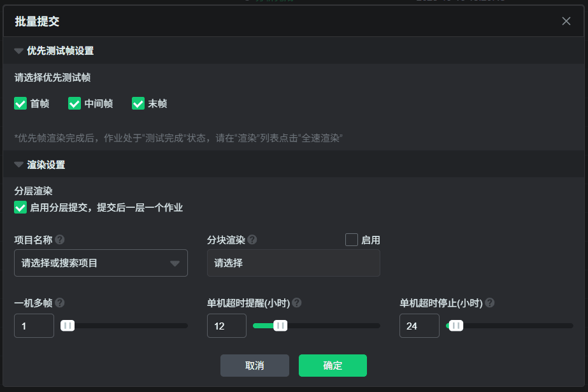
Task: Focus the 单机超时停止 hours input field
Action: click(x=419, y=326)
